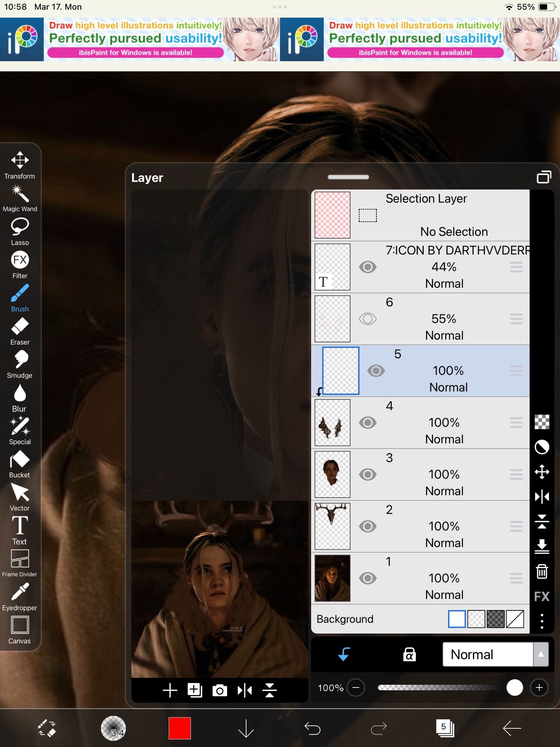
Task: Tap the layer opacity slider knob
Action: coord(514,688)
